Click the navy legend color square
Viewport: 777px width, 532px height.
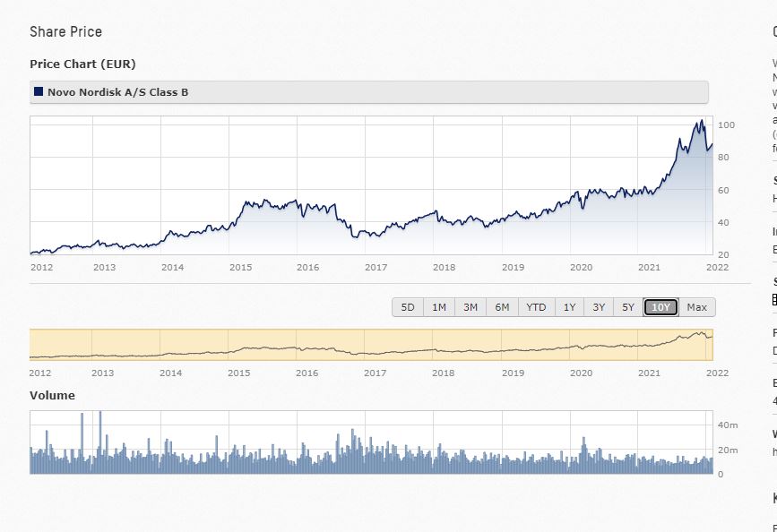point(39,91)
